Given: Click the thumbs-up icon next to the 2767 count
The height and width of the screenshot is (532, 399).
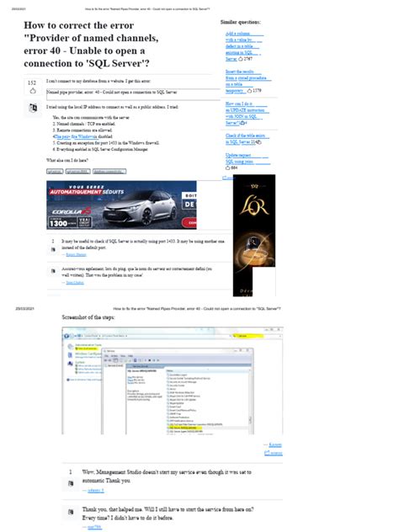Looking at the screenshot, I should pyautogui.click(x=241, y=59).
